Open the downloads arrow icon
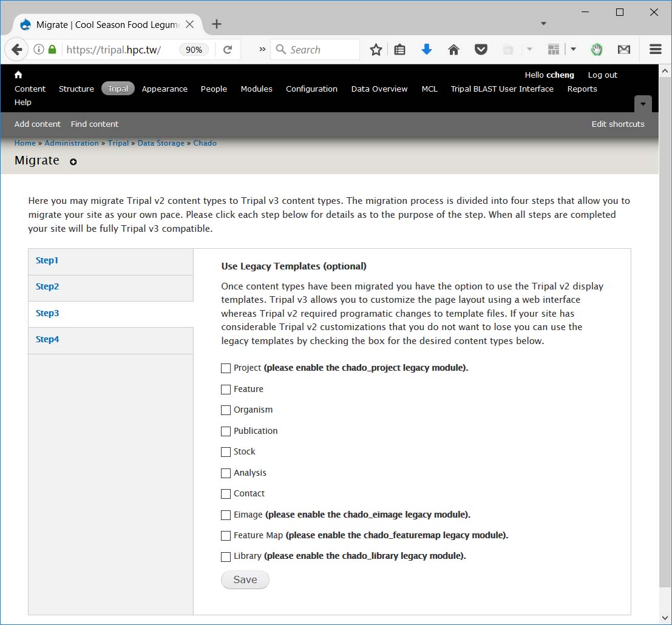 [427, 50]
